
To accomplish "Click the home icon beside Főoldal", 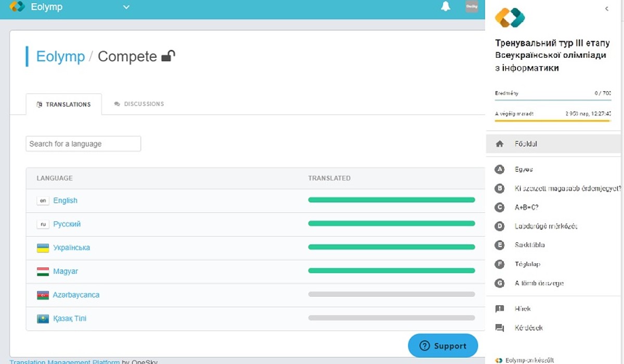I will (500, 144).
